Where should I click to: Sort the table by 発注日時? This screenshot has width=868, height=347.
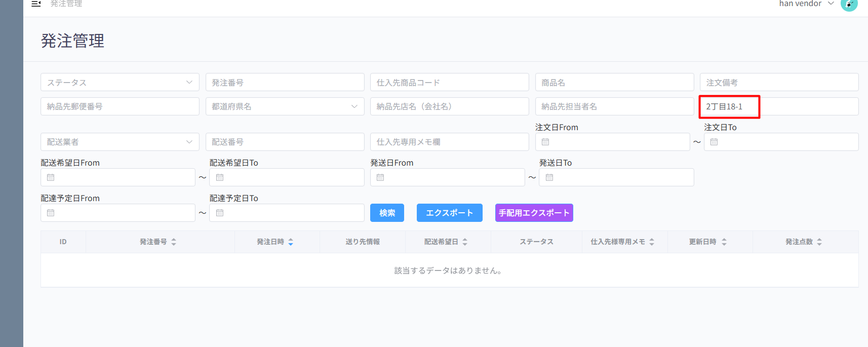pyautogui.click(x=291, y=242)
